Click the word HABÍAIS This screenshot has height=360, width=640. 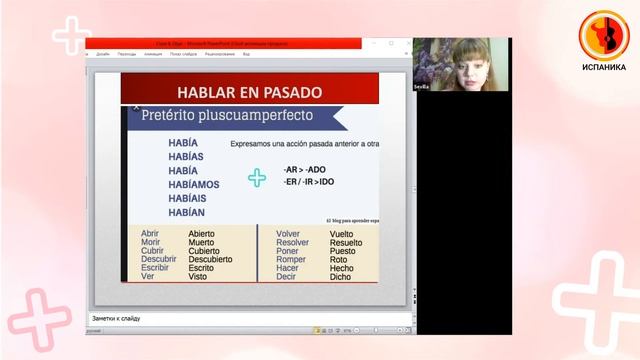[x=187, y=198]
